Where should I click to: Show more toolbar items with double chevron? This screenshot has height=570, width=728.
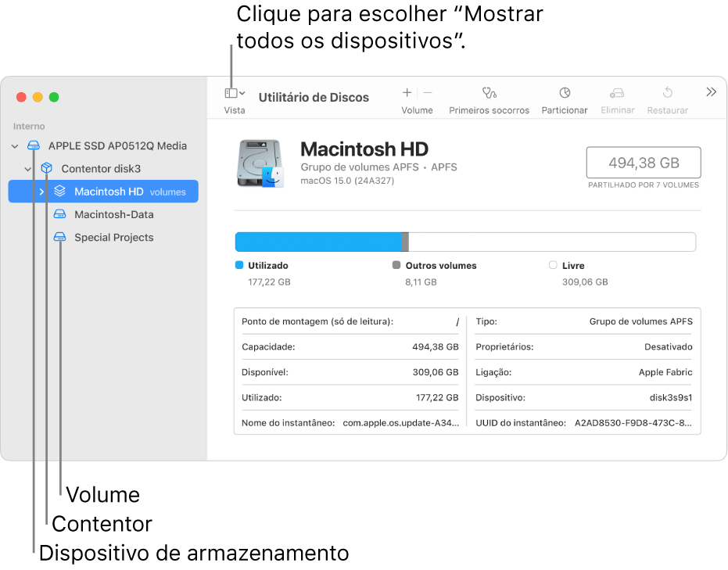tap(711, 92)
